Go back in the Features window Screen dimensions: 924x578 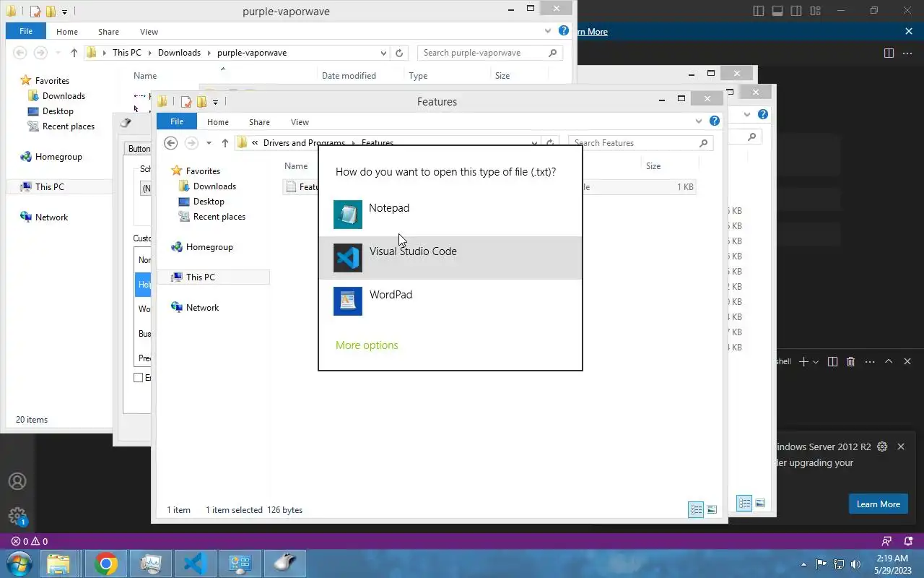170,143
